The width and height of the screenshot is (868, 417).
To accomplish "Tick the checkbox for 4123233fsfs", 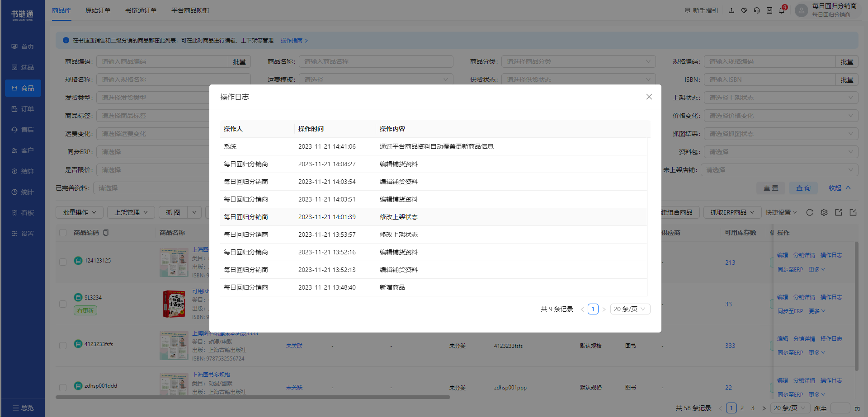I will tap(63, 345).
